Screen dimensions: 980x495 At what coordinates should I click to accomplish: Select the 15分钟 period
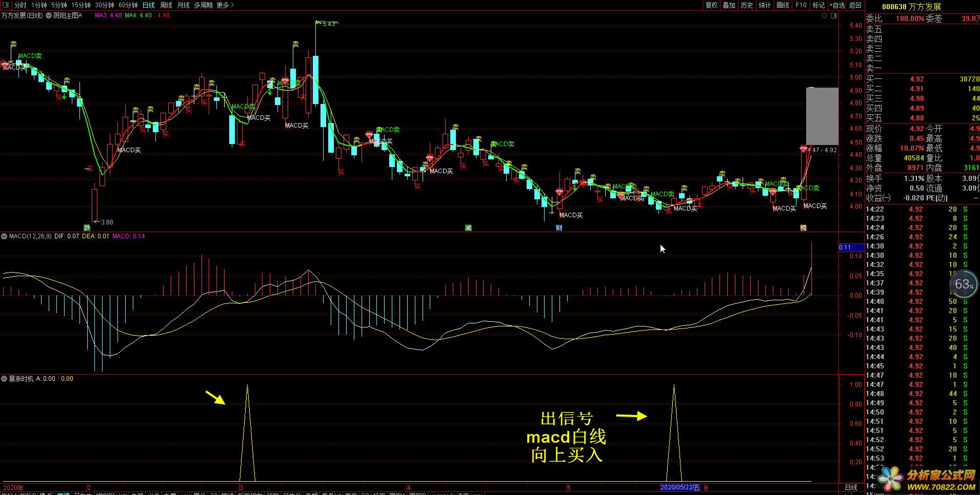[x=81, y=5]
